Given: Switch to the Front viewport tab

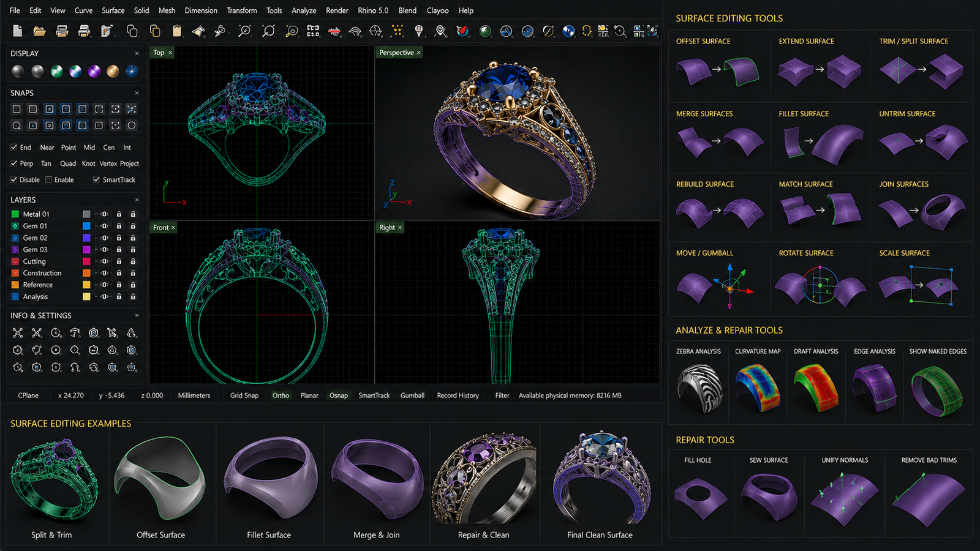Looking at the screenshot, I should 164,228.
